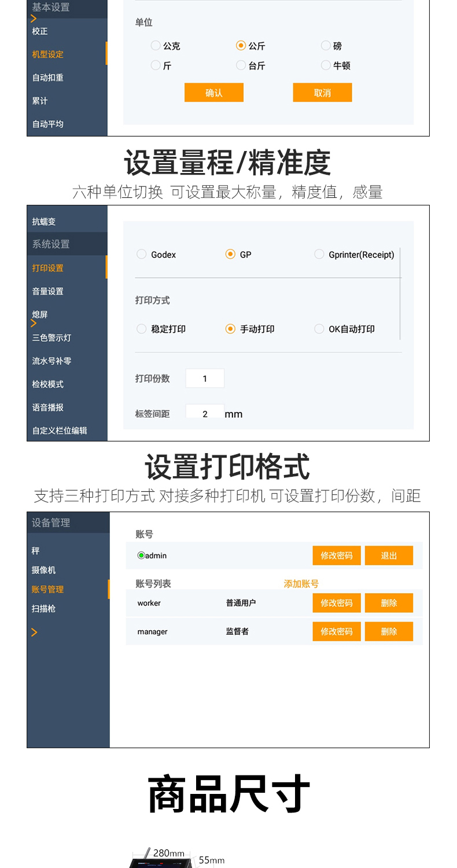Viewport: 457px width, 868px height.
Task: Click the 标签间距 input field
Action: pyautogui.click(x=205, y=412)
